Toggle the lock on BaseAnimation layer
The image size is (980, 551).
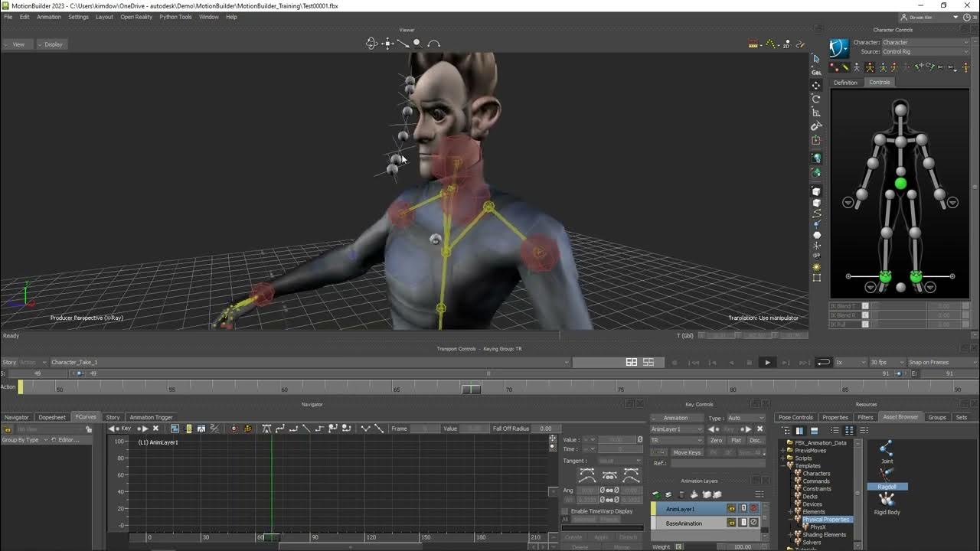(732, 523)
